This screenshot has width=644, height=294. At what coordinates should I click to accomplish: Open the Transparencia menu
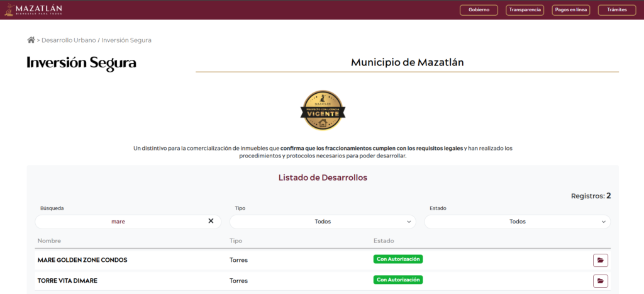pos(525,10)
